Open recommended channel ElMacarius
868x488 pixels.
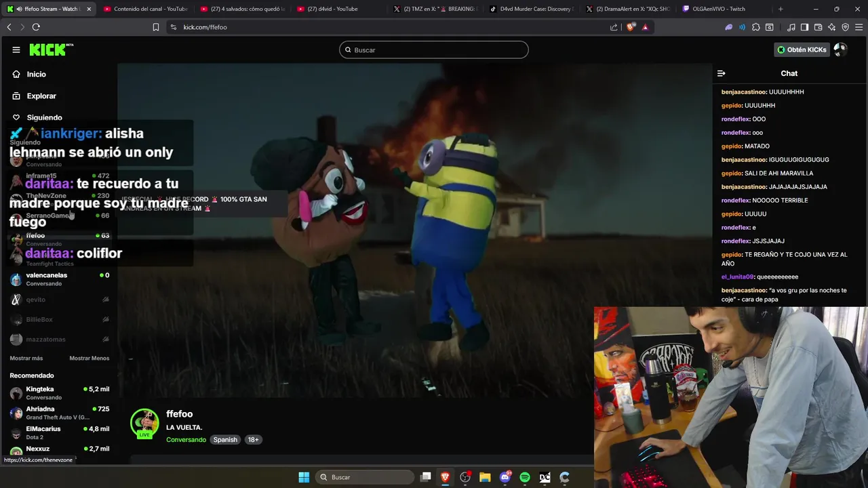(x=60, y=432)
